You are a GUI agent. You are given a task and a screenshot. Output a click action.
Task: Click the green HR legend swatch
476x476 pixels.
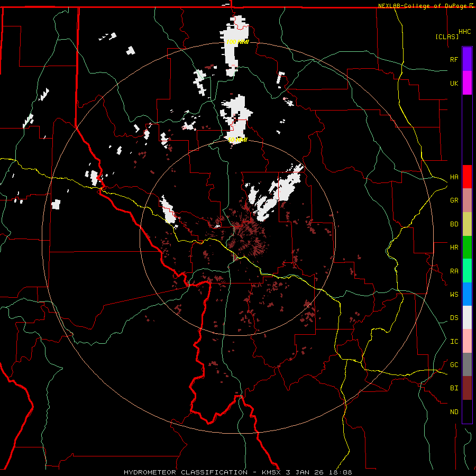[x=467, y=248]
